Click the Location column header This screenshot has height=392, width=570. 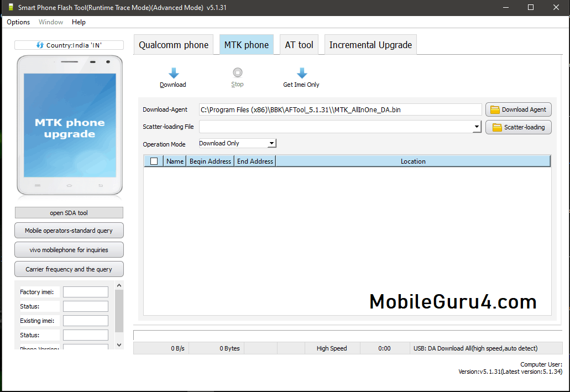413,161
